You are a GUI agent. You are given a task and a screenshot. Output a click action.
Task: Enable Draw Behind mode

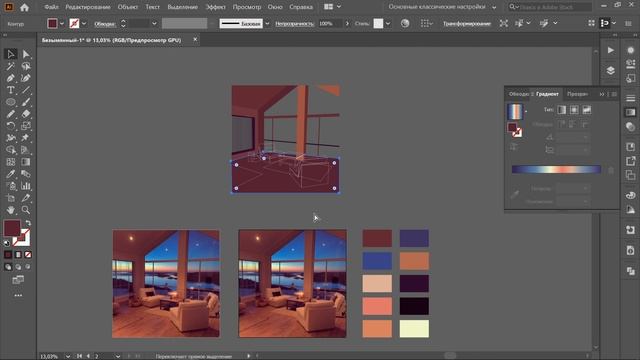(x=18, y=267)
